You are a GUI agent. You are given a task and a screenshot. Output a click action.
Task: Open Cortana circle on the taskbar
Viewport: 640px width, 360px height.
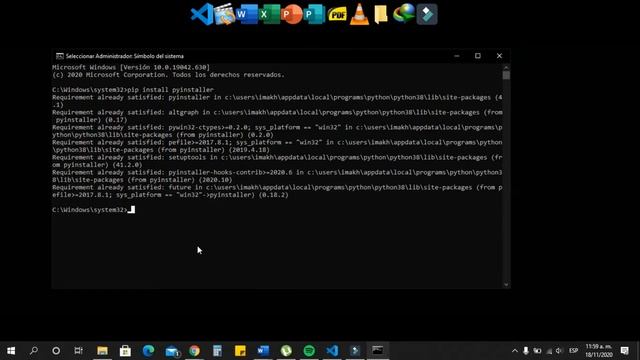[x=56, y=351]
